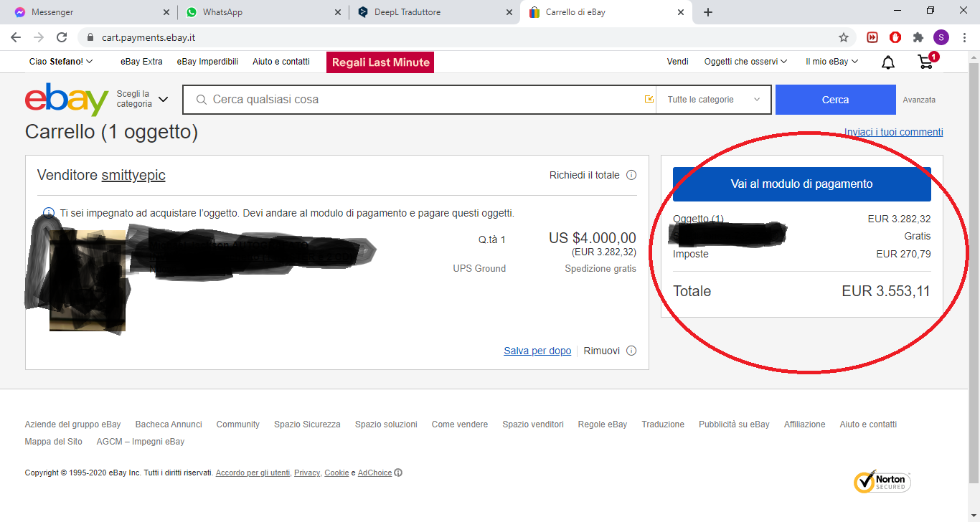
Task: Expand Oggetti che osservi menu
Action: click(x=745, y=62)
